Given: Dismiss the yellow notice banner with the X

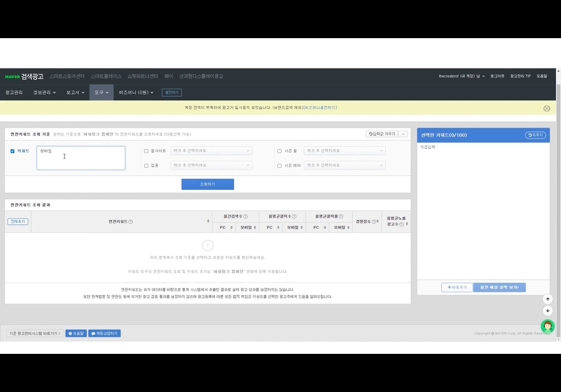Looking at the screenshot, I should (547, 108).
